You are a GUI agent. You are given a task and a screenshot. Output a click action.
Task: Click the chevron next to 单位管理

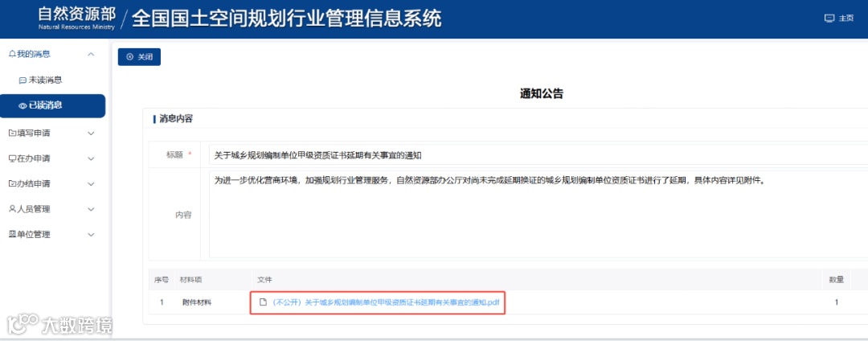point(92,235)
